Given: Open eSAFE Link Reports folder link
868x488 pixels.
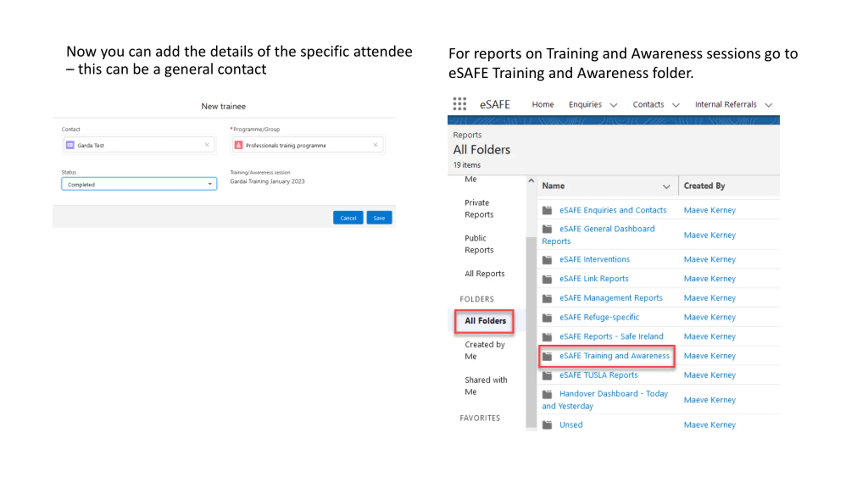Looking at the screenshot, I should [x=594, y=279].
